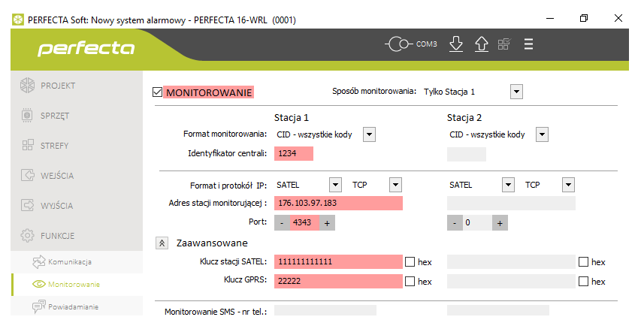
Task: Open Stacja 2 Format monitorowania dropdown
Action: tap(542, 134)
